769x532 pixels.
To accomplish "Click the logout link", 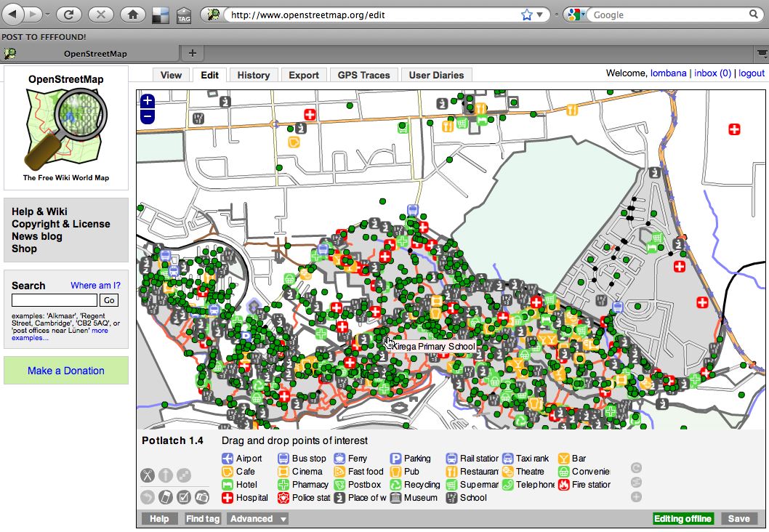I will point(752,73).
